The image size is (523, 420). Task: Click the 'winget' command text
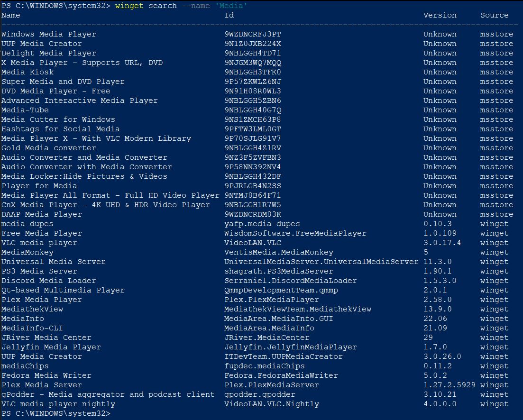(x=129, y=6)
